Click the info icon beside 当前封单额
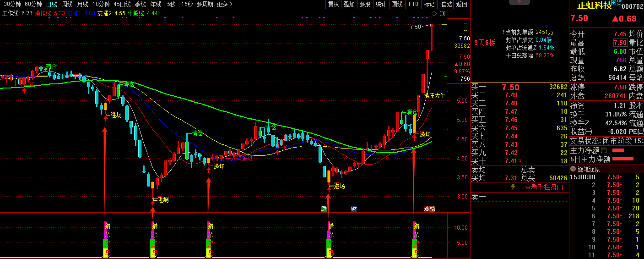Image resolution: width=644 pixels, height=259 pixels. coord(503,32)
